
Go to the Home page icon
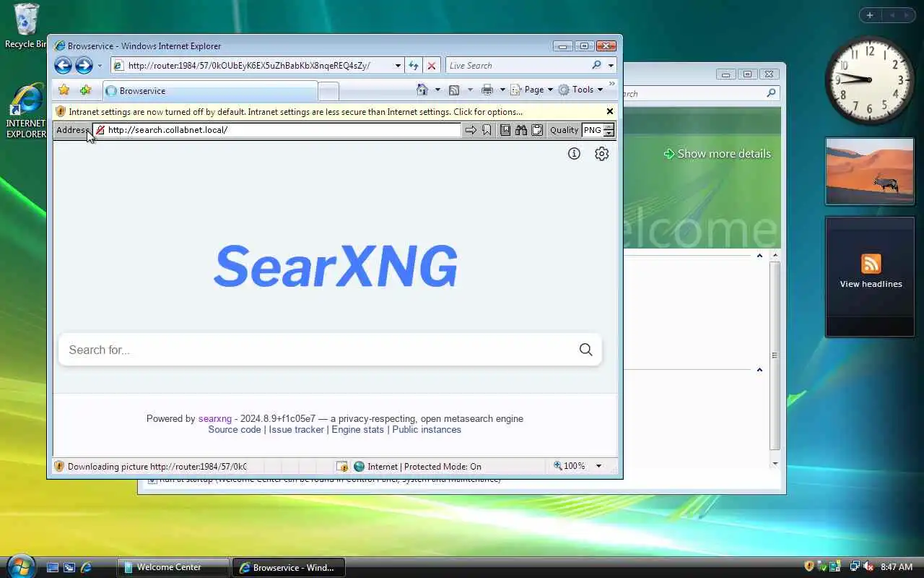coord(422,90)
